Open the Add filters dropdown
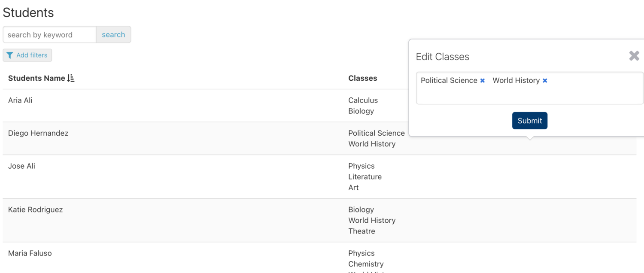 pyautogui.click(x=27, y=55)
